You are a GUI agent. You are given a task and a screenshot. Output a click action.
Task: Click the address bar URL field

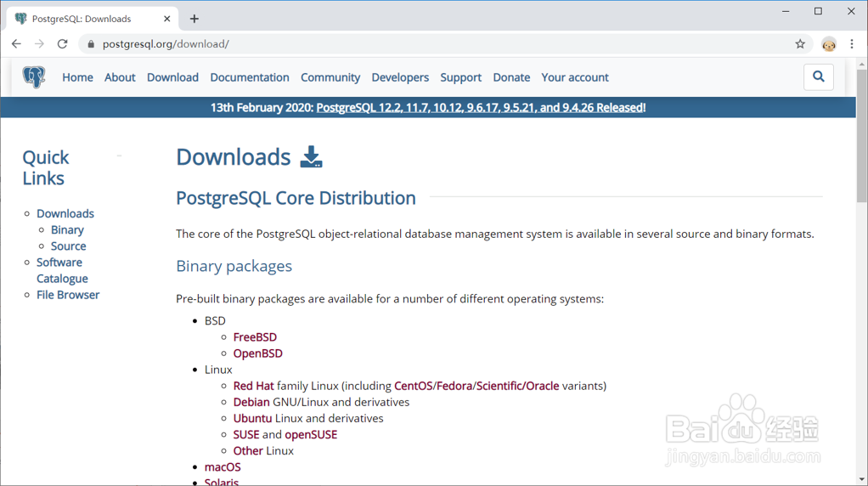coord(425,44)
